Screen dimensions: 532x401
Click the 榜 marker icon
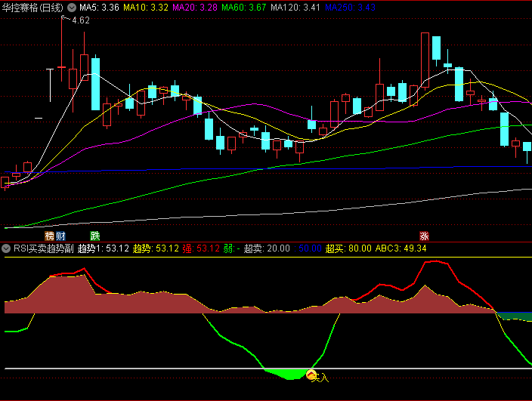point(50,236)
